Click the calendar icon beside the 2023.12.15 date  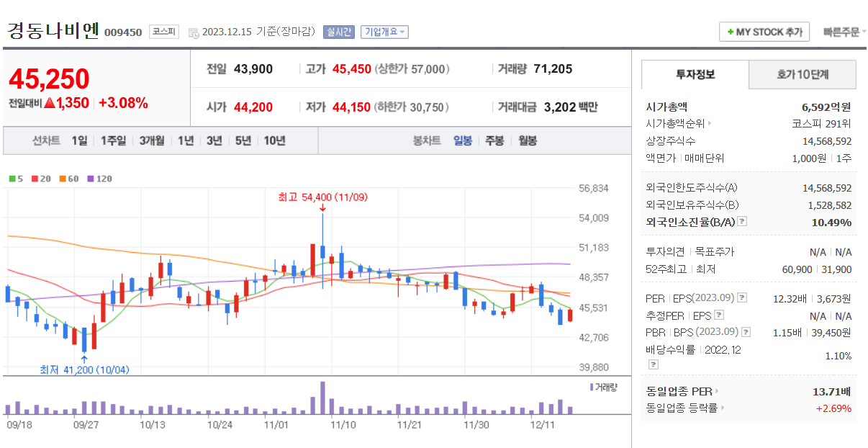pyautogui.click(x=193, y=32)
